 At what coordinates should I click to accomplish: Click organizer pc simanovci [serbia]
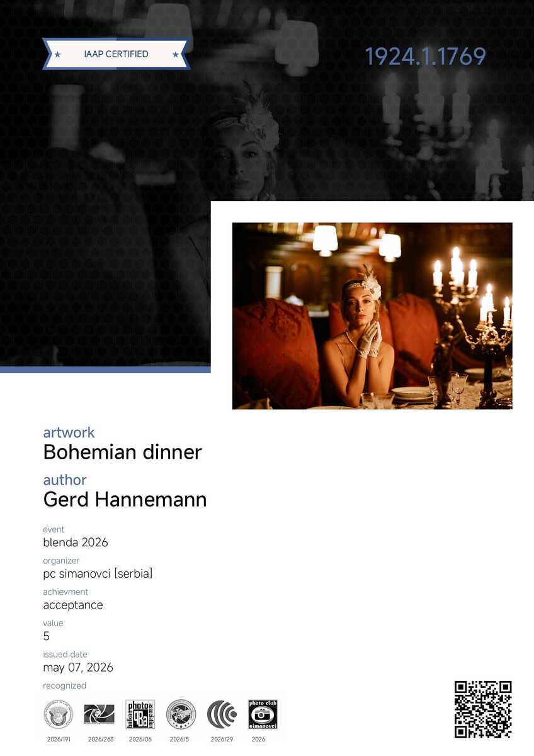pos(98,574)
